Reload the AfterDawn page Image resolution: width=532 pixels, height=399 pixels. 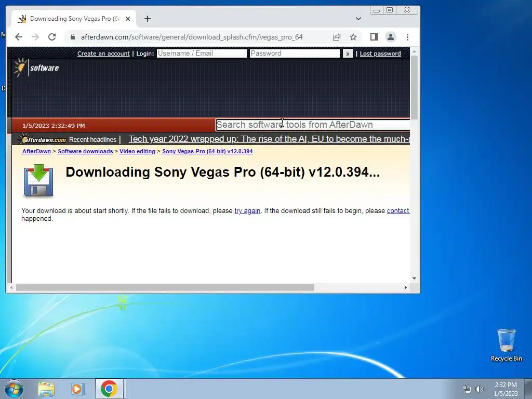pyautogui.click(x=52, y=37)
